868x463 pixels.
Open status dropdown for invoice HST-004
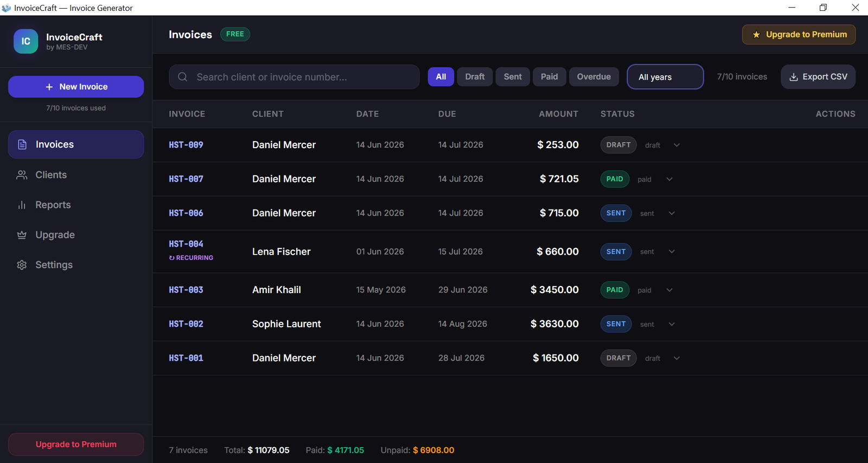(x=658, y=251)
